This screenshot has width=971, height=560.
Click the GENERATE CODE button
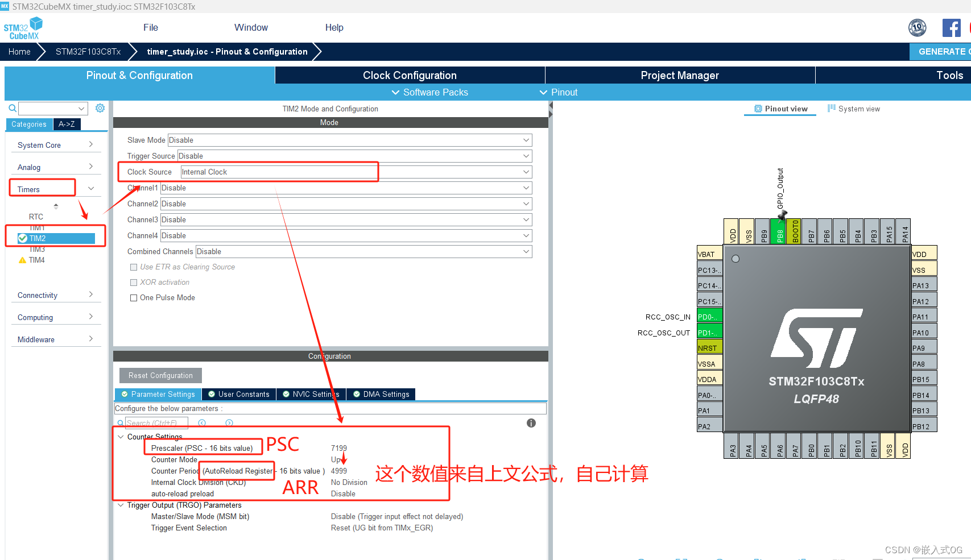pos(940,52)
